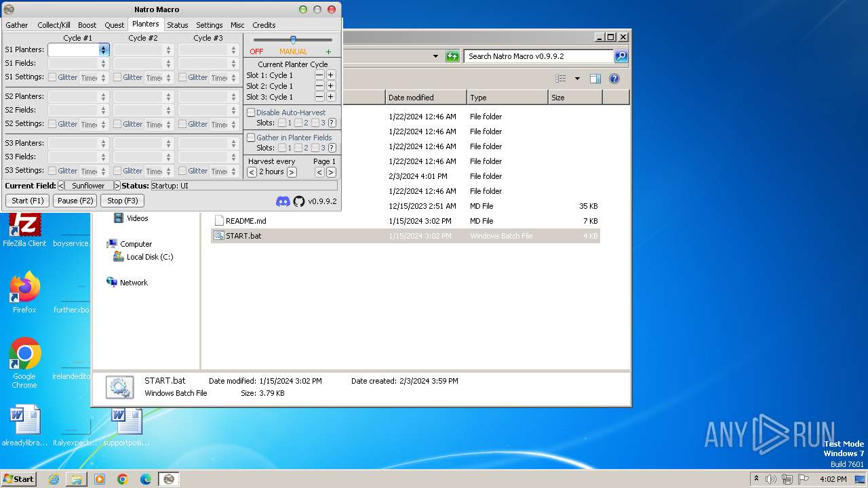
Task: Toggle S1 Cycle #2 Glitter checkbox
Action: pyautogui.click(x=117, y=77)
